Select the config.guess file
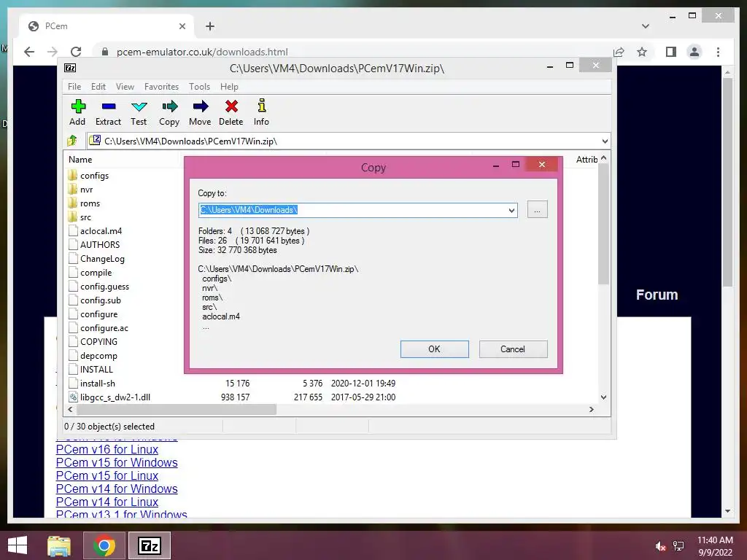 pos(99,287)
